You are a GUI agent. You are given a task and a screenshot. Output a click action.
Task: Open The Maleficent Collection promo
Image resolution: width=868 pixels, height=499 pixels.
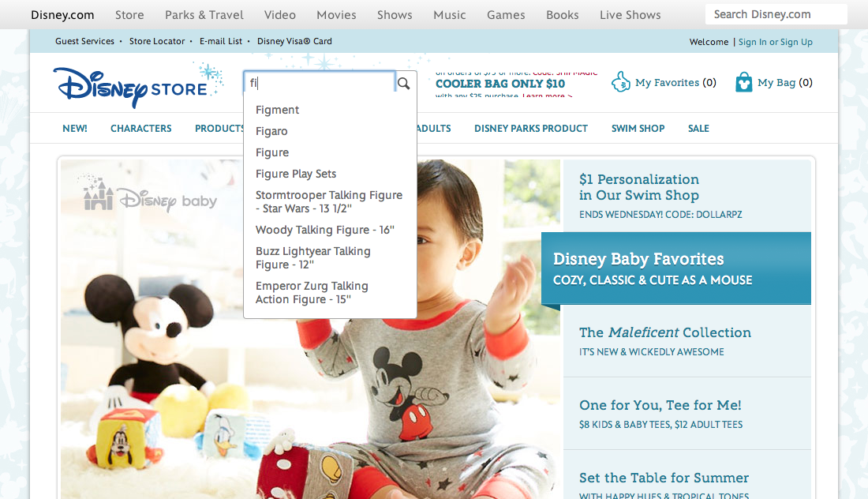click(687, 341)
